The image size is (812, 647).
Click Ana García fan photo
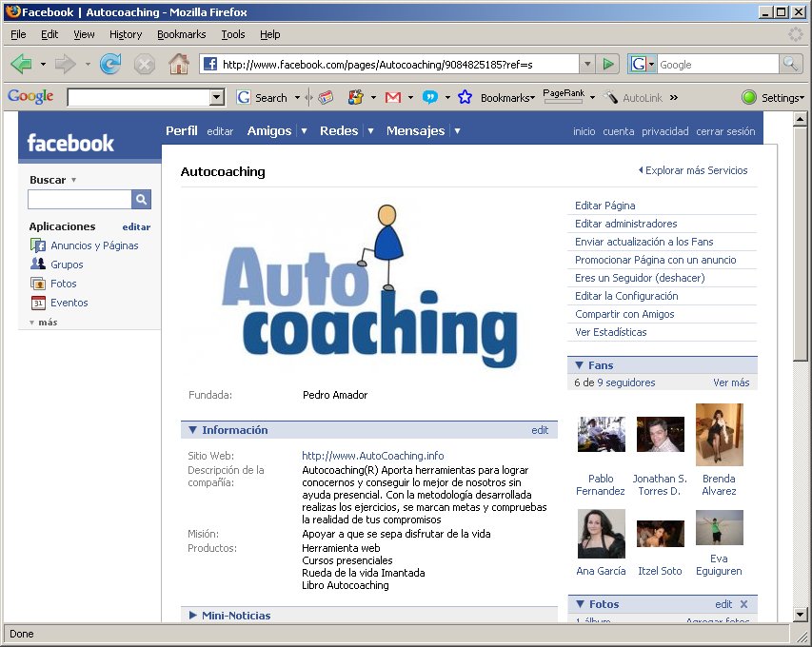click(x=602, y=533)
